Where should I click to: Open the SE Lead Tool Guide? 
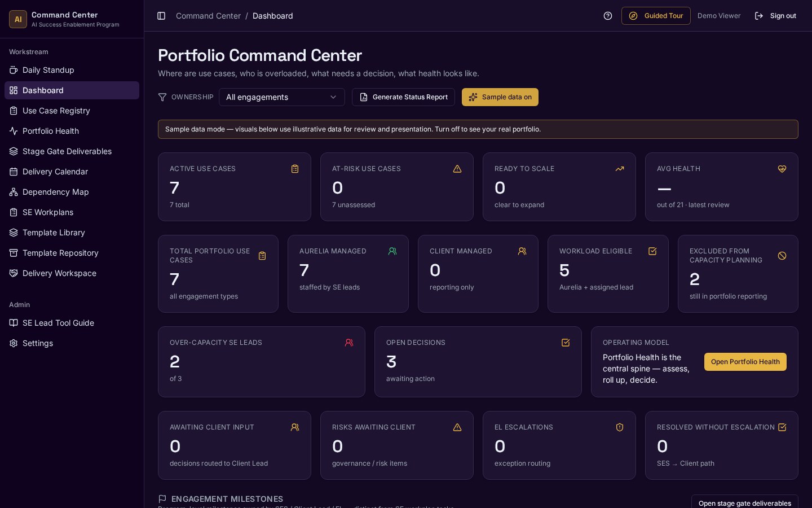click(72, 323)
